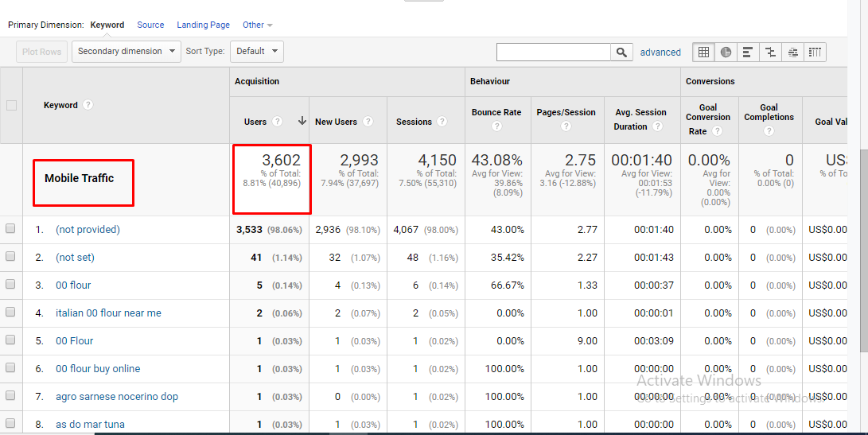868x435 pixels.
Task: Open the New Users help icon
Action: coord(368,121)
